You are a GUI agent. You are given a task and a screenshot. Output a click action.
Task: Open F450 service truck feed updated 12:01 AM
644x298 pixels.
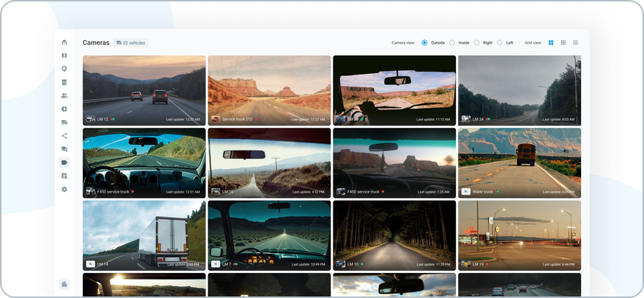(144, 163)
